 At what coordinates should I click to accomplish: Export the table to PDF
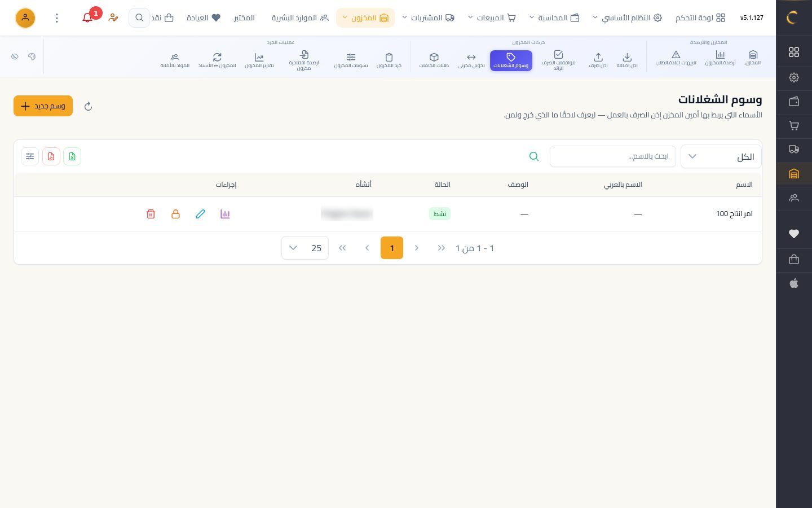click(x=51, y=156)
